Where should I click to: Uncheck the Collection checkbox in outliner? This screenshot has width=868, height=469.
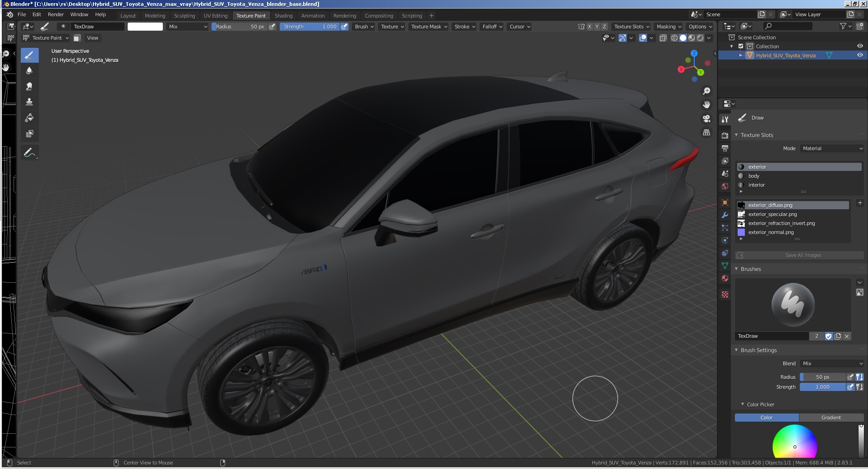pos(741,46)
